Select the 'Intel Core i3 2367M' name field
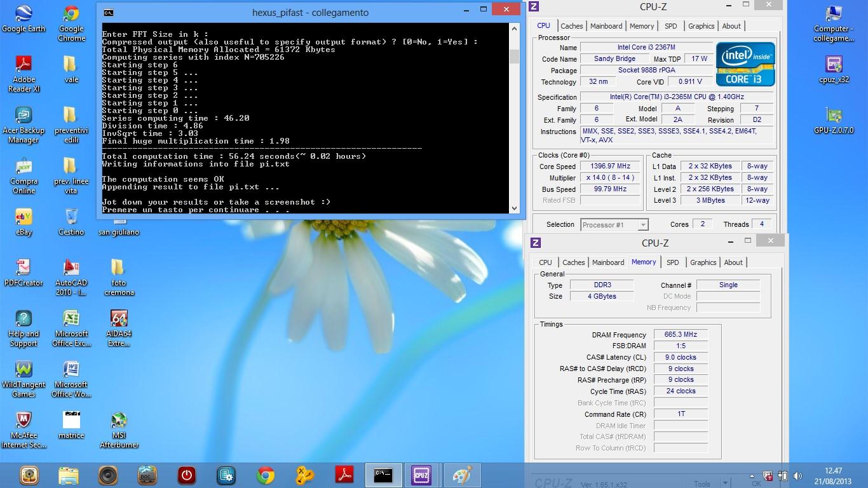 (x=646, y=48)
